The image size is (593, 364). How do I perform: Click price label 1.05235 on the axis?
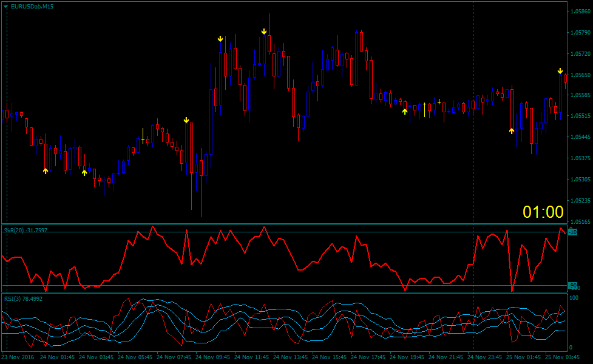coord(580,201)
